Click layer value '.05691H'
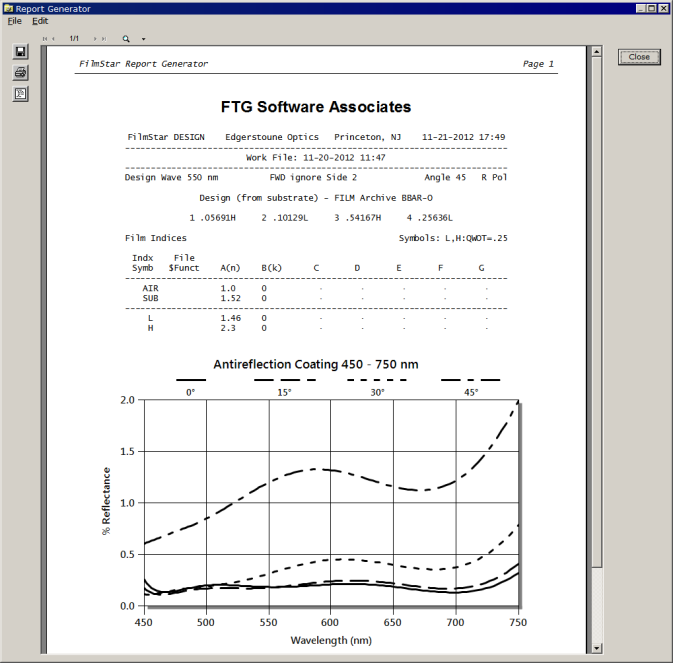 click(x=218, y=218)
